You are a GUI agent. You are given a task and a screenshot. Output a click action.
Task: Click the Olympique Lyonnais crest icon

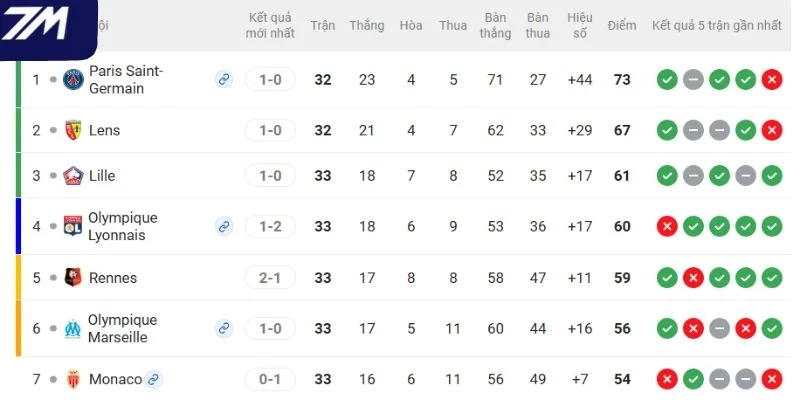tap(73, 226)
